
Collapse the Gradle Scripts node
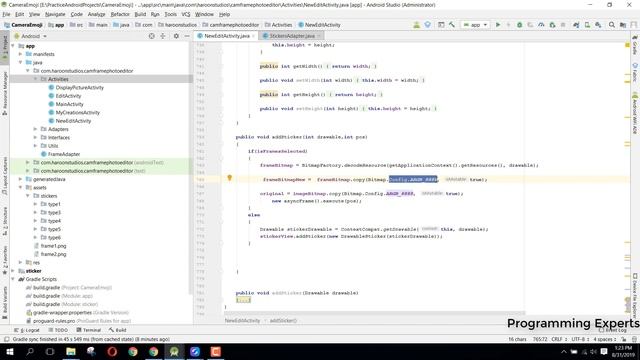[13, 279]
